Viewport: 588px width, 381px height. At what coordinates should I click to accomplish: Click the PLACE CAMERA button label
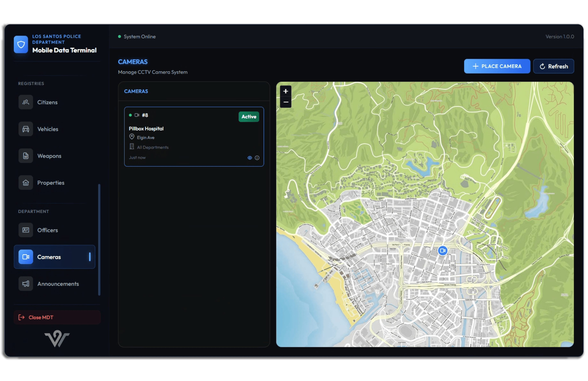tap(501, 66)
